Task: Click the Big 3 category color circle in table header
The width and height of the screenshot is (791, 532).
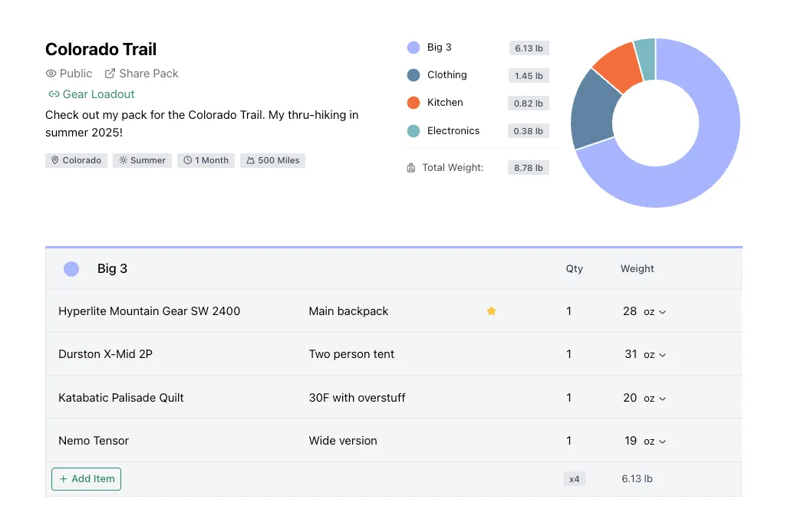Action: pyautogui.click(x=71, y=269)
